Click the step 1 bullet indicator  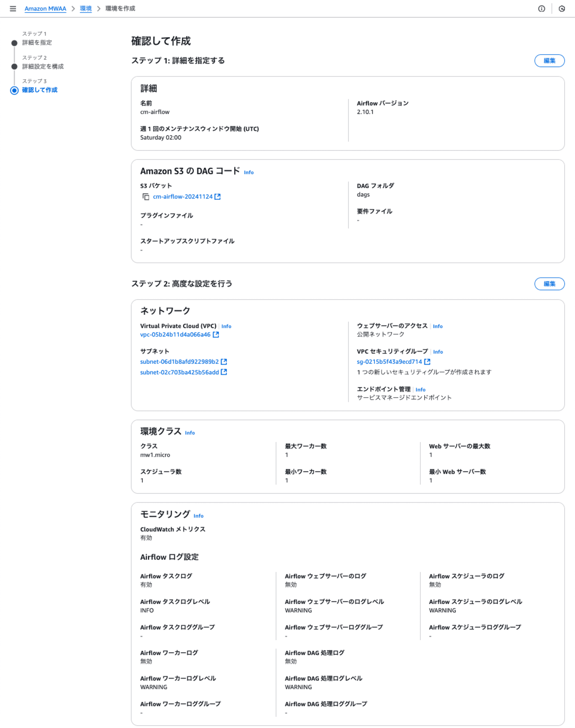coord(14,43)
